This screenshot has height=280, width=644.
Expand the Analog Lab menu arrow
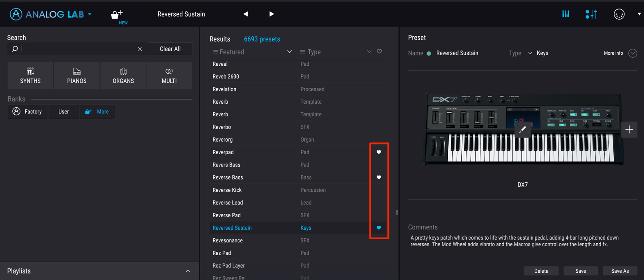click(89, 15)
